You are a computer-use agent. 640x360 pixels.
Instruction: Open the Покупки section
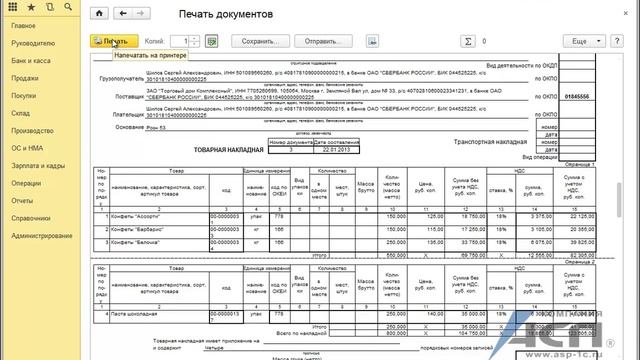pos(24,96)
